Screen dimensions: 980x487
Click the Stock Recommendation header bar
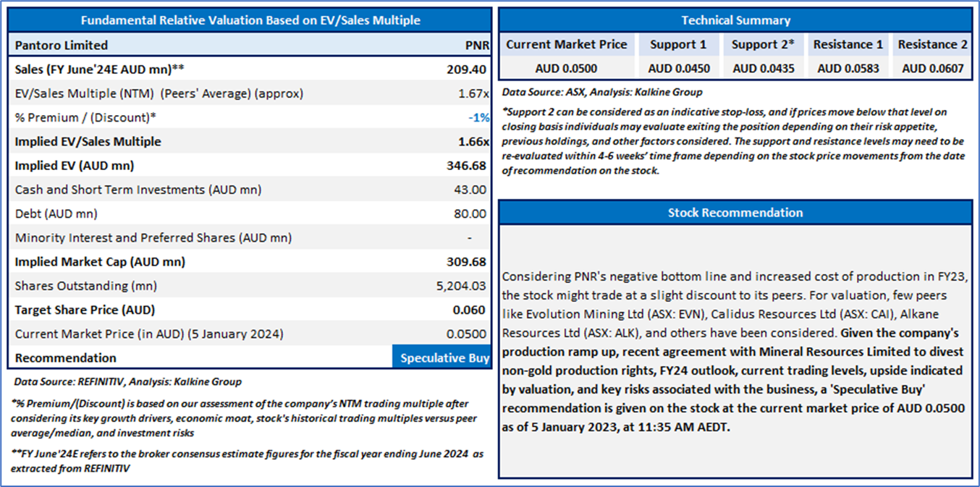pyautogui.click(x=735, y=213)
